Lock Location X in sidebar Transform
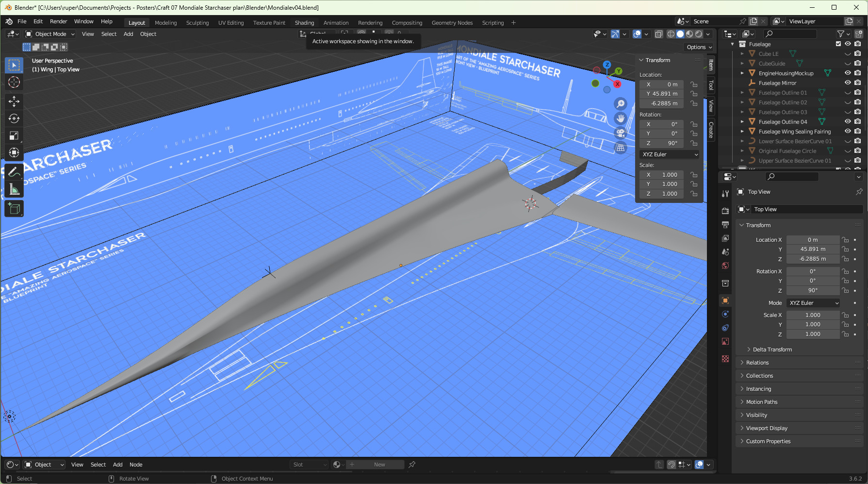868x484 pixels. (x=694, y=84)
